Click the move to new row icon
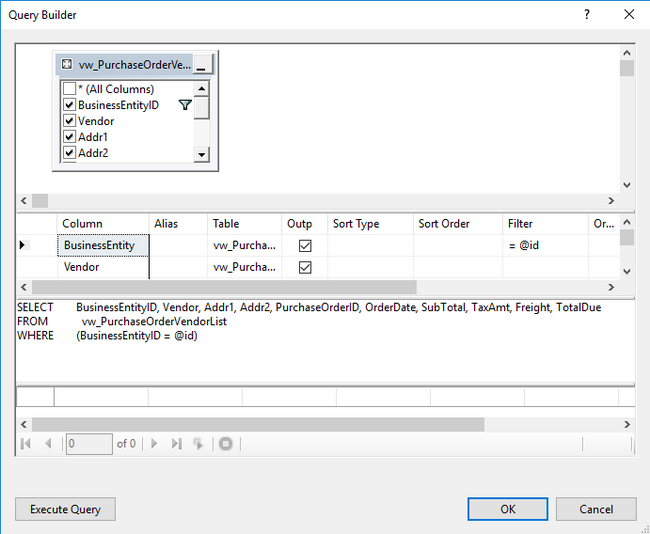 198,444
